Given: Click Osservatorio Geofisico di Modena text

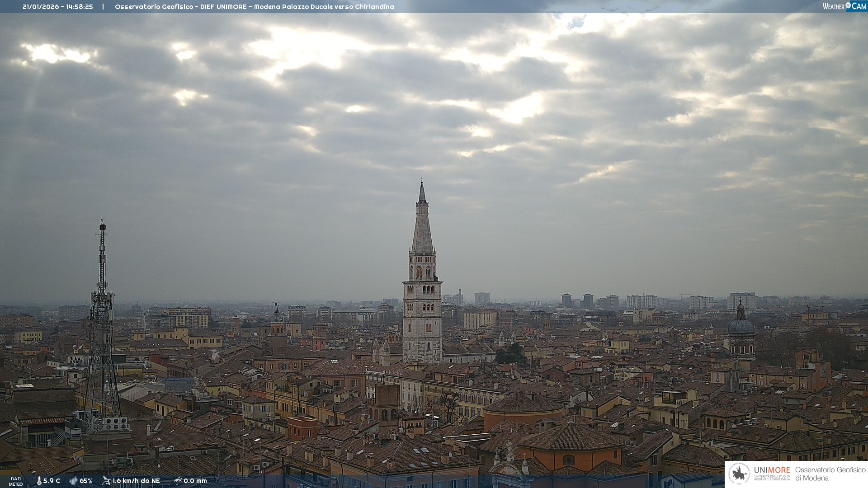Looking at the screenshot, I should point(830,474).
